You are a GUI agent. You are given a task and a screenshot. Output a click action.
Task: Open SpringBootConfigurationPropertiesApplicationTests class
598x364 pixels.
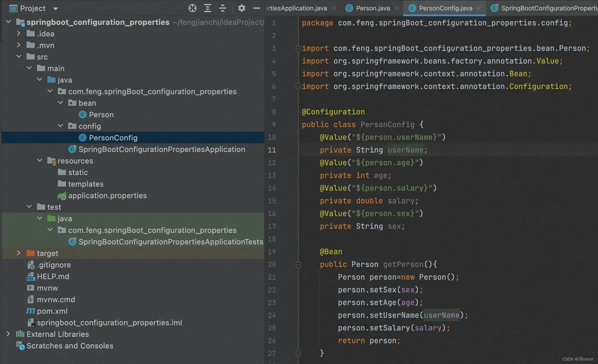click(170, 242)
